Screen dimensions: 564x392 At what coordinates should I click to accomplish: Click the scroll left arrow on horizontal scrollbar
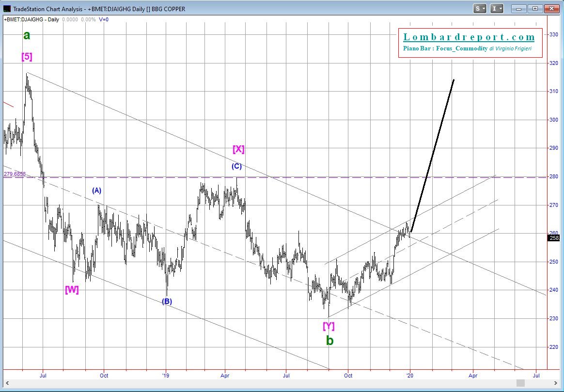click(x=6, y=383)
